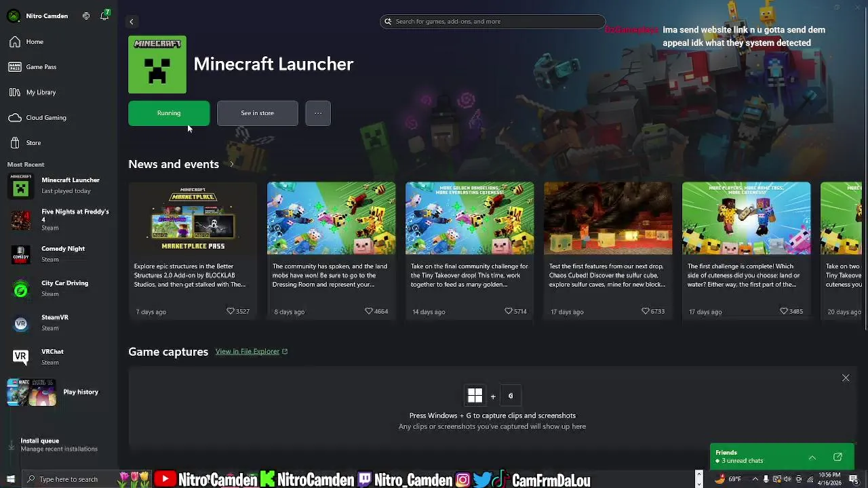The width and height of the screenshot is (868, 488).
Task: Open the three-dots more options button
Action: (318, 113)
